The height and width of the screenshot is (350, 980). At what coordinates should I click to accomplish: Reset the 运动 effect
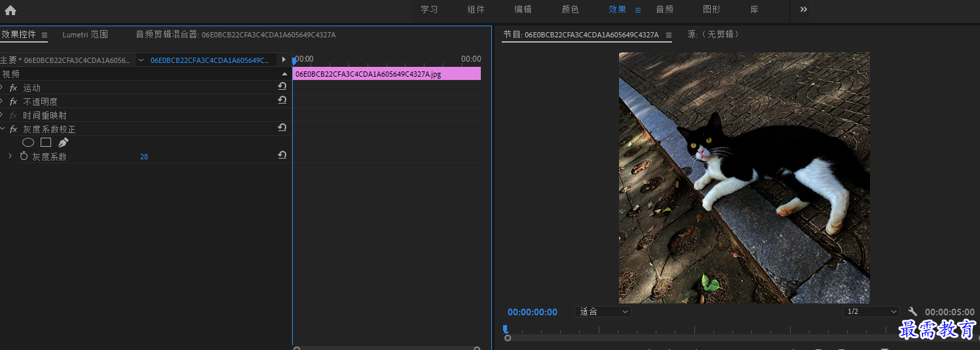(x=282, y=87)
